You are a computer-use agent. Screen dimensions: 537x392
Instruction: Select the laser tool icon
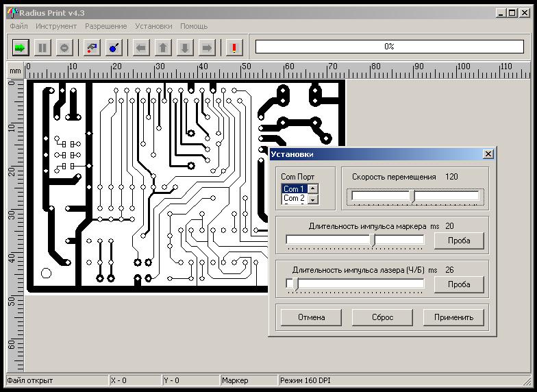[x=90, y=47]
